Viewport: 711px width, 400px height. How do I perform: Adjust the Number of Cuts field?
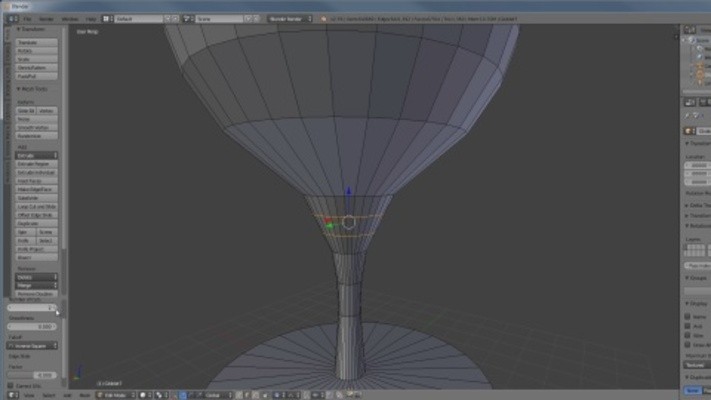[32, 307]
